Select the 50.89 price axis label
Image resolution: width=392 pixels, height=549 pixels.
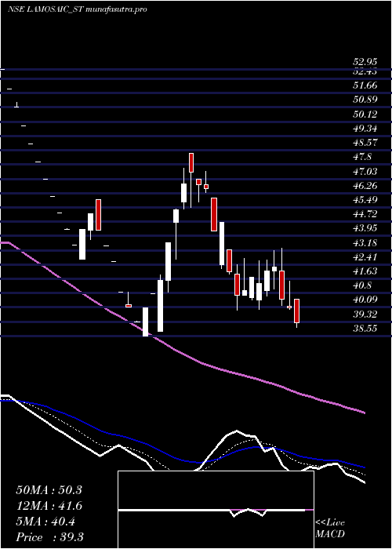365,100
